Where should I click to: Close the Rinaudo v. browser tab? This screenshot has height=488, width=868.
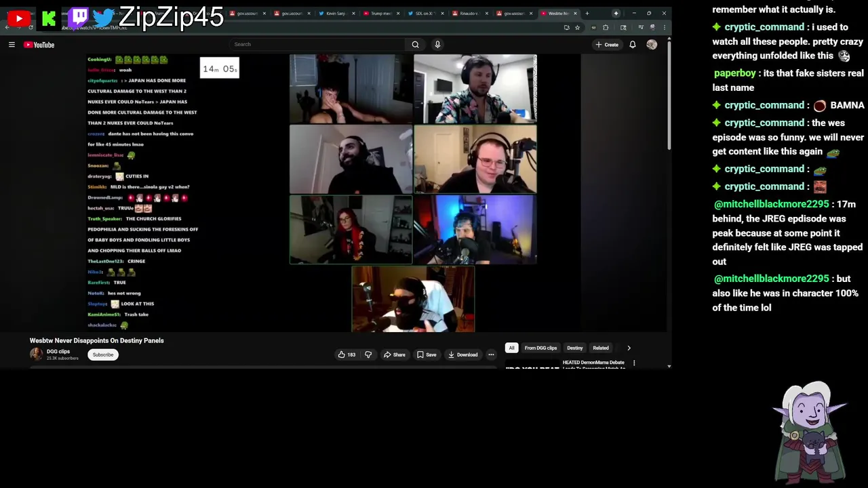point(486,14)
